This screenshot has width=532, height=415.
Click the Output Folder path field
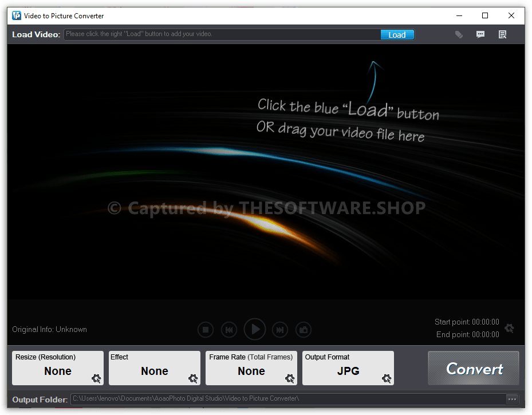pyautogui.click(x=289, y=399)
